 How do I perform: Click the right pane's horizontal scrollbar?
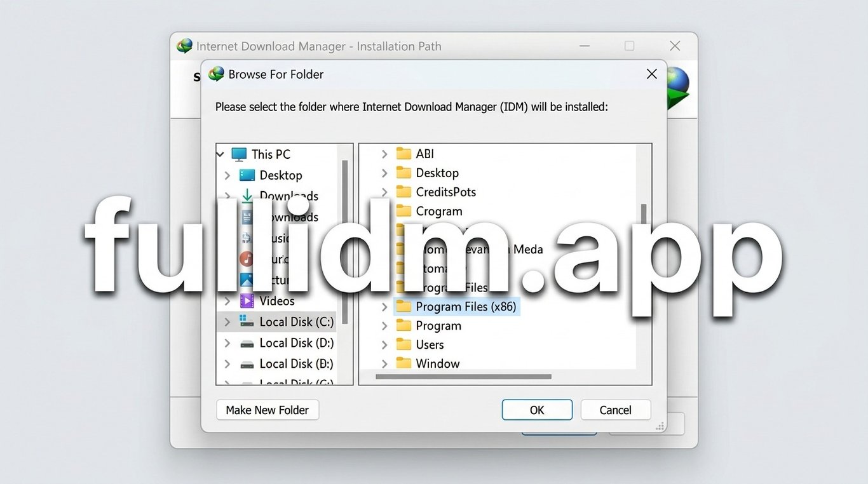coord(464,377)
